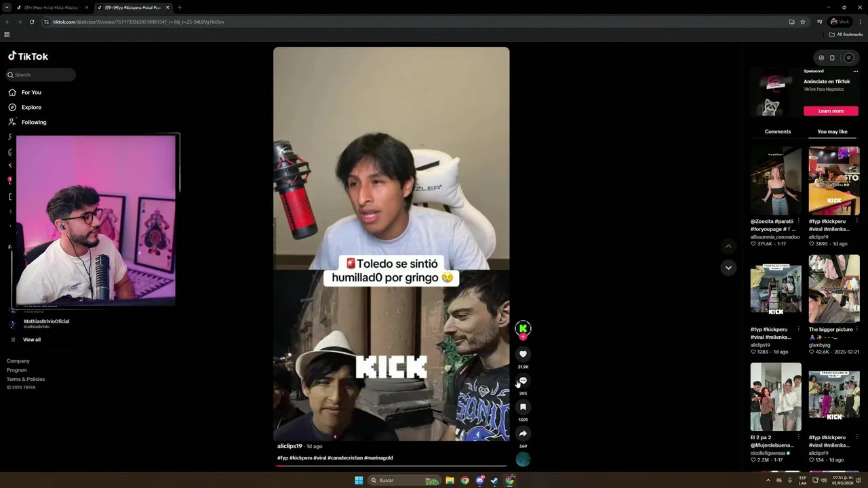Image resolution: width=868 pixels, height=488 pixels.
Task: Click View all following accounts
Action: tap(32, 340)
